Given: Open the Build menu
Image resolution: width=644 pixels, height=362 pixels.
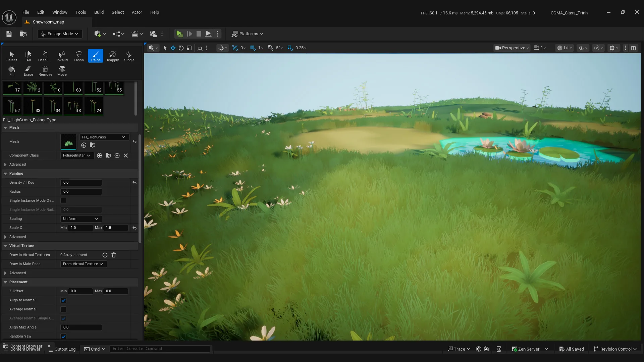Looking at the screenshot, I should point(99,12).
